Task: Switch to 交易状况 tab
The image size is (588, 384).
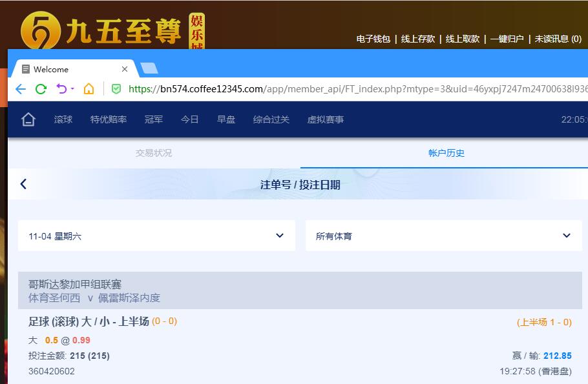Action: tap(154, 153)
